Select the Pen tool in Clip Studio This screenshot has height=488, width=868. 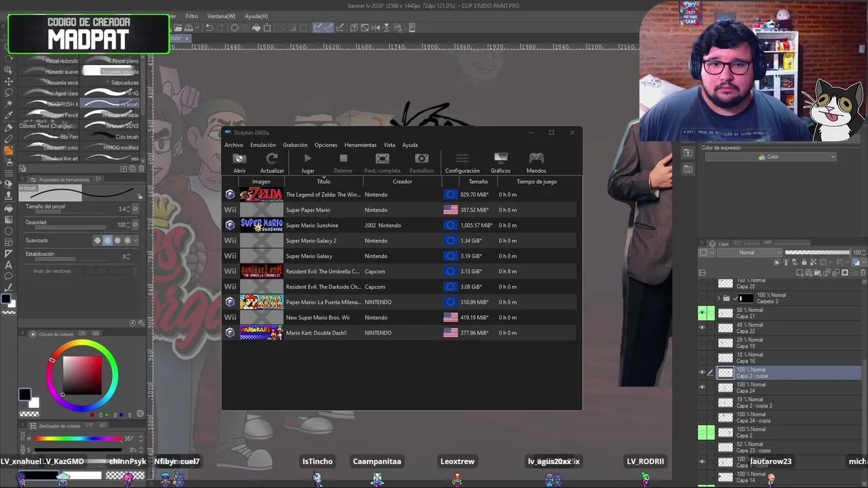(9, 127)
